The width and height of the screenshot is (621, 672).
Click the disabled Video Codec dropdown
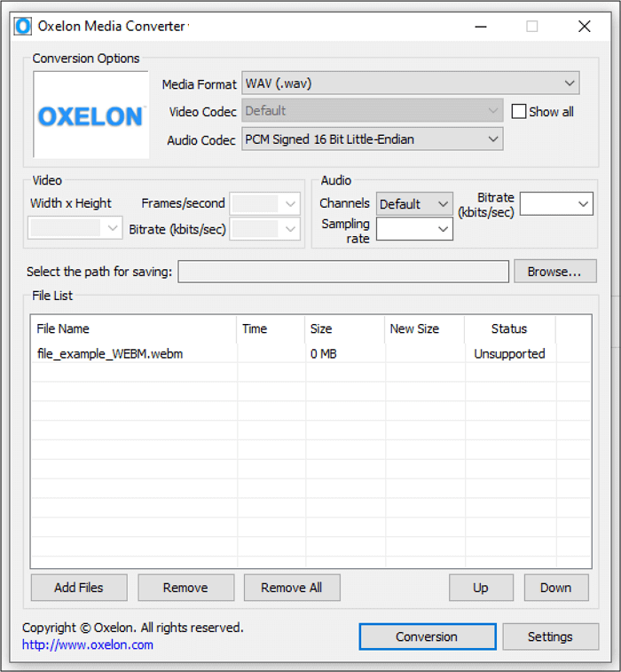click(x=373, y=111)
